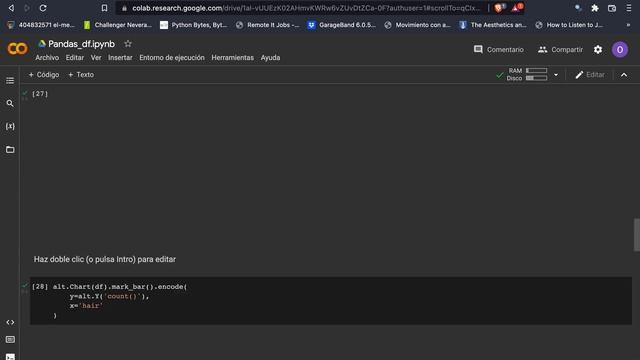Click the y=alt.Y('count()') code line
640x360 pixels.
(109, 296)
